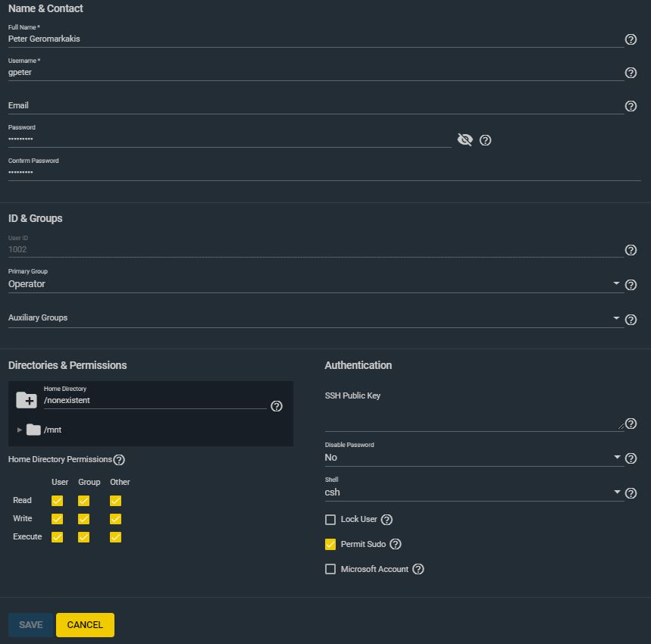Click the Email input field
Viewport: 651px width, 644px height.
pos(316,106)
